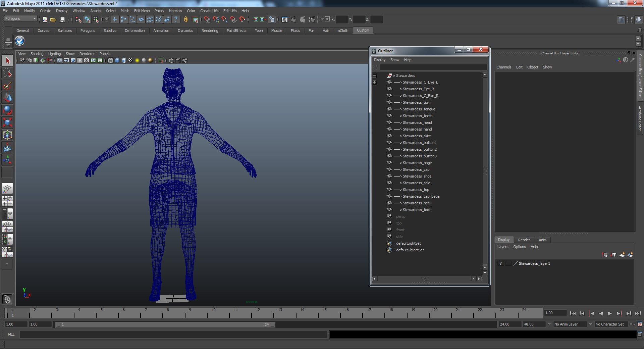Go to start of playback range
The image size is (644, 349).
point(573,313)
